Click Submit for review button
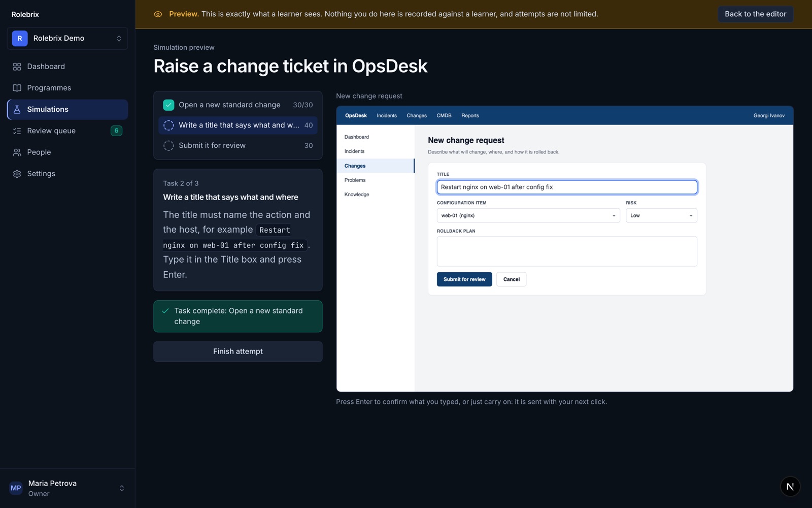 [x=464, y=279]
